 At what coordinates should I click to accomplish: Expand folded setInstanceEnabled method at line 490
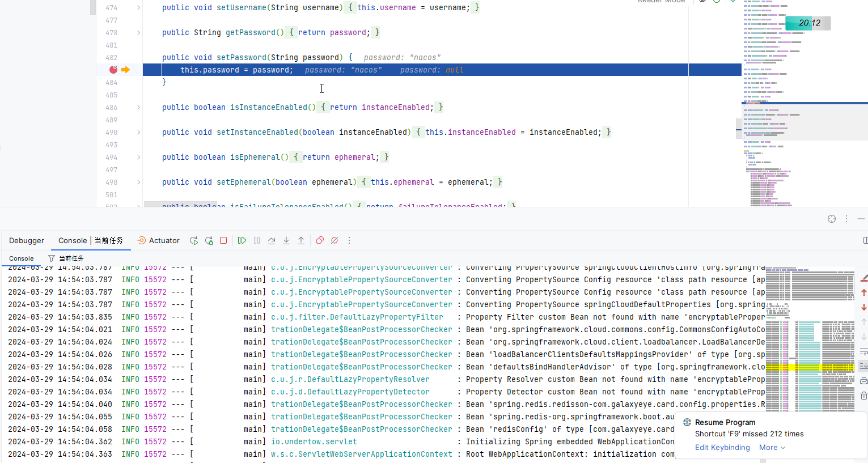138,132
